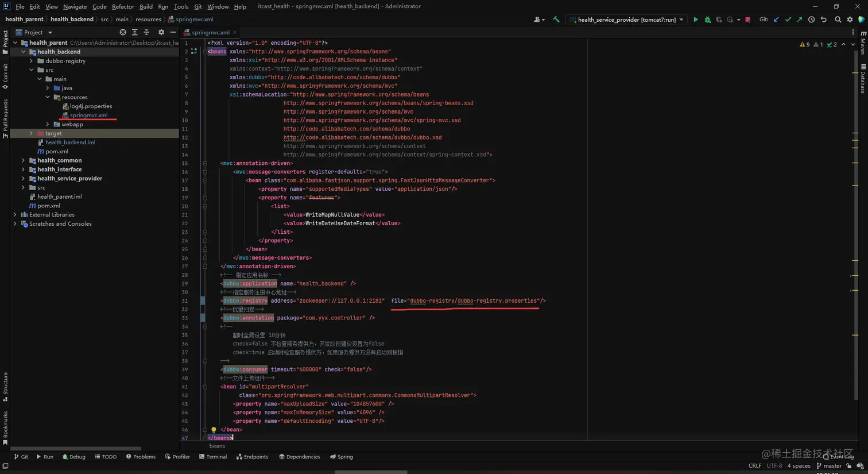This screenshot has width=868, height=474.
Task: Expand External Libraries node
Action: (15, 215)
